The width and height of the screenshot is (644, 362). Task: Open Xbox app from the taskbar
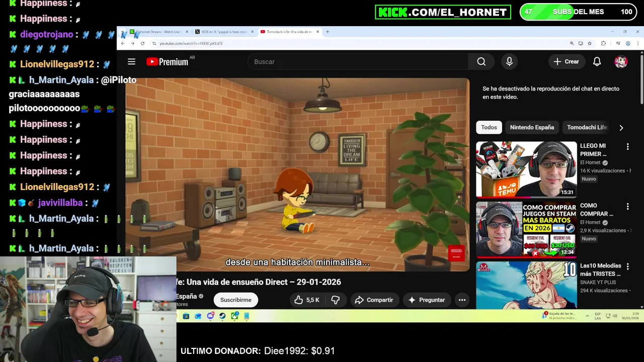coord(234,316)
